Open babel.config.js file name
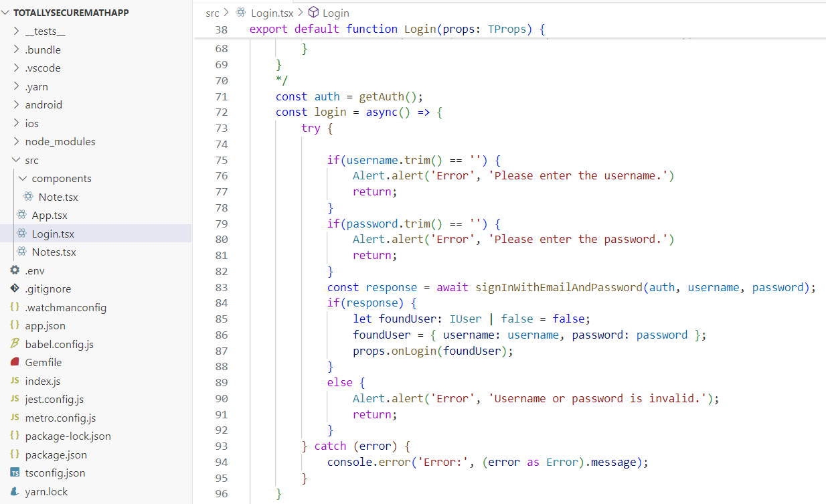Image resolution: width=826 pixels, height=504 pixels. click(x=59, y=344)
